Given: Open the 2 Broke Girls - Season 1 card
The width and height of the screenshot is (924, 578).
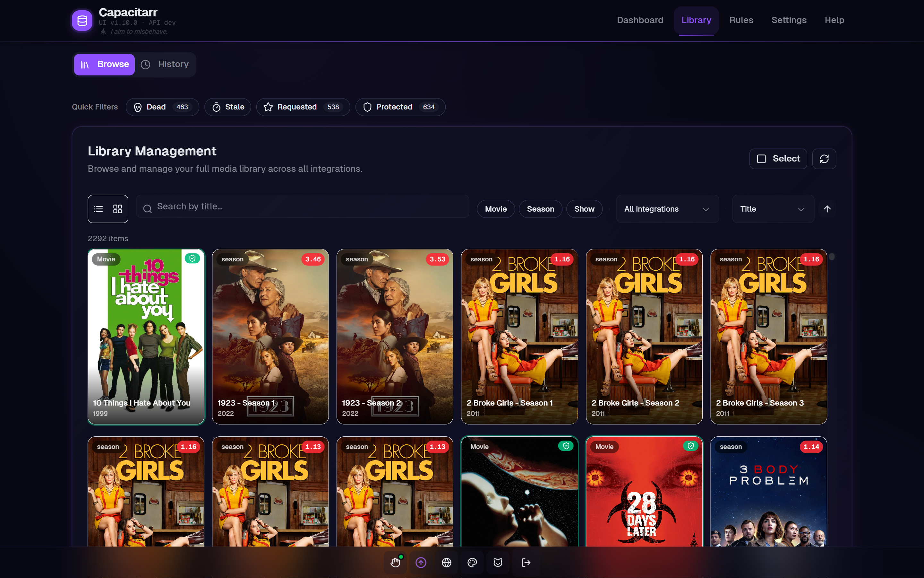Looking at the screenshot, I should click(519, 337).
